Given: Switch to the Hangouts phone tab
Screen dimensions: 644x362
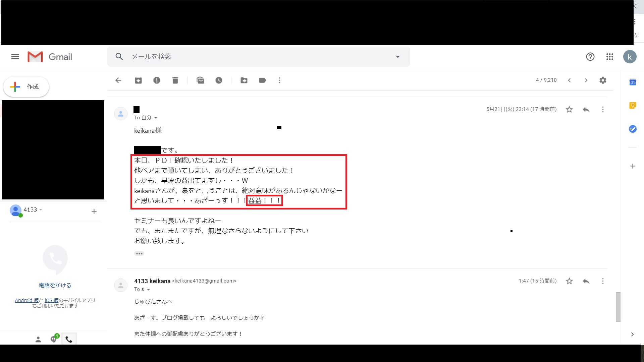Looking at the screenshot, I should (x=69, y=339).
